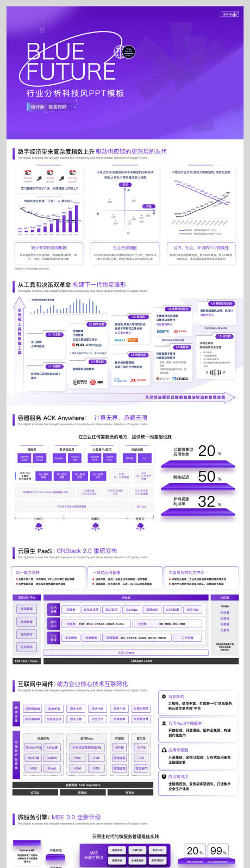The width and height of the screenshot is (250, 868).
Task: Click the 在线演示 box
Action: pos(27,647)
